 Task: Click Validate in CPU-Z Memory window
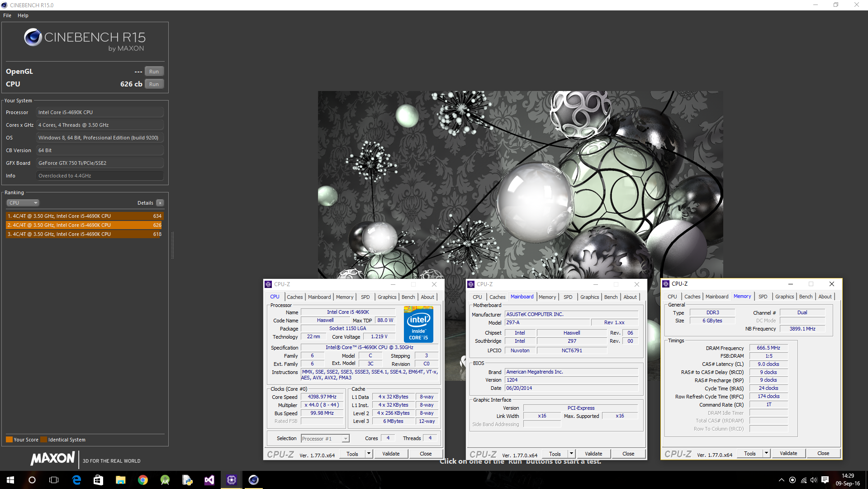[x=788, y=453]
